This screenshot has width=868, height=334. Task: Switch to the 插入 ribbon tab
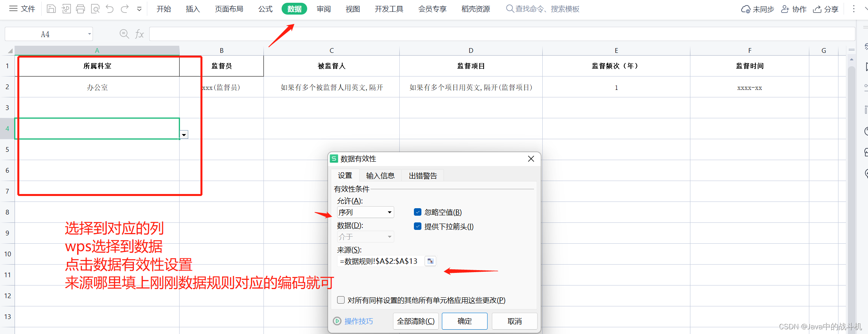pyautogui.click(x=193, y=9)
